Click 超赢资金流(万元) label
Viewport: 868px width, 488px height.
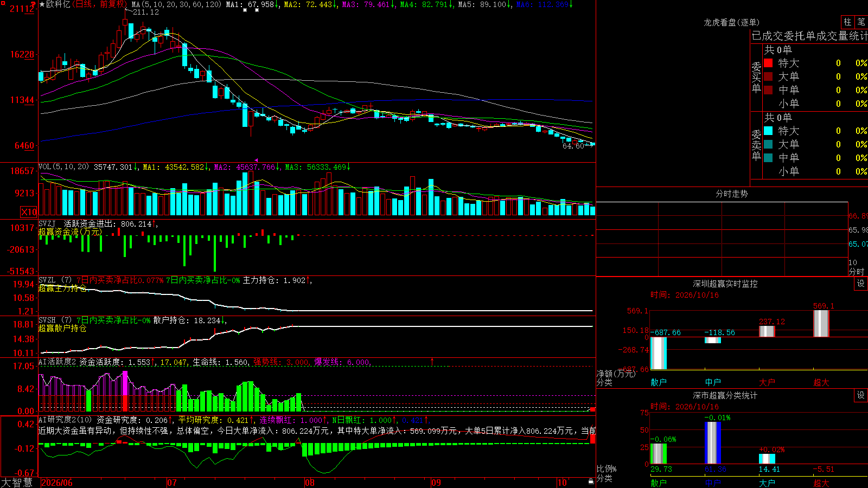70,232
